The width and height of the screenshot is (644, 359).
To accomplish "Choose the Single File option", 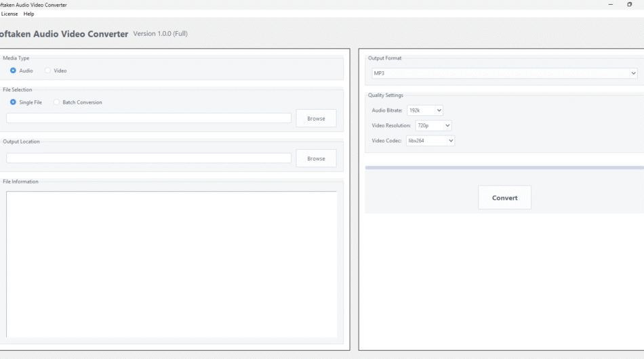I will 14,102.
